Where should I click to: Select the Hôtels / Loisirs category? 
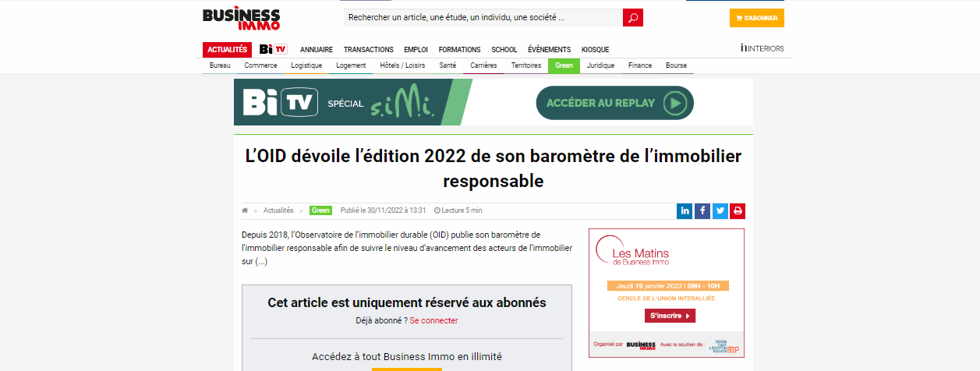tap(402, 65)
